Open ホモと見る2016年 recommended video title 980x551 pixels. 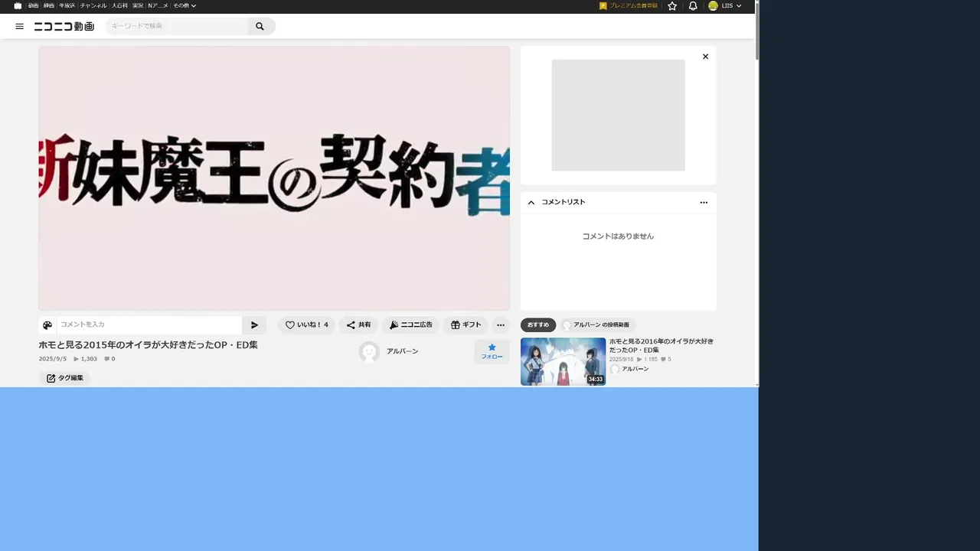661,345
